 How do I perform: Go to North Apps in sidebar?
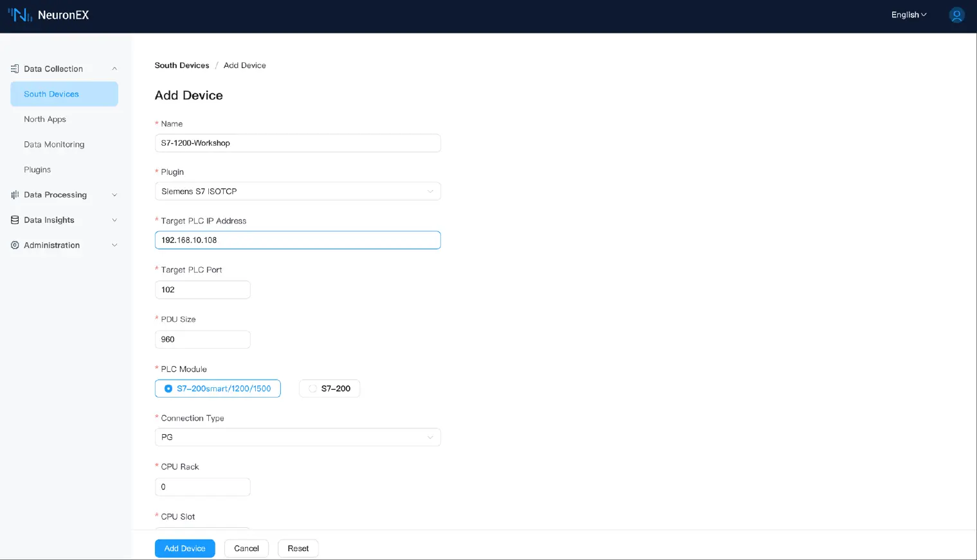pyautogui.click(x=45, y=119)
